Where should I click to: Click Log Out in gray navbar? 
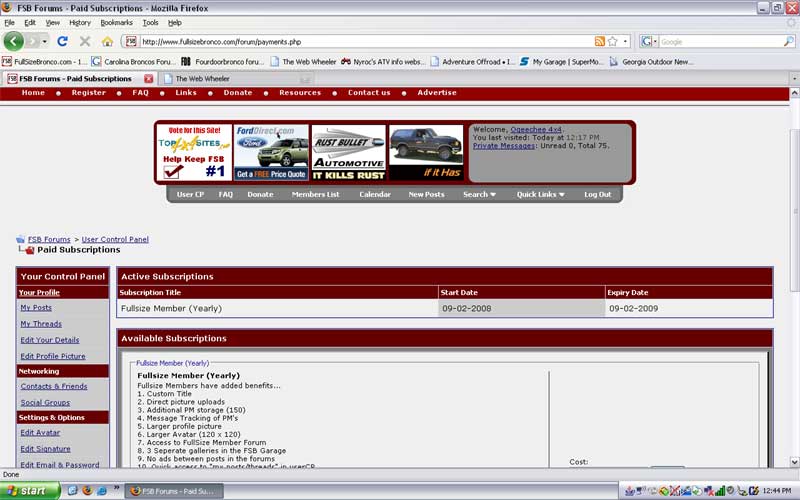click(597, 194)
